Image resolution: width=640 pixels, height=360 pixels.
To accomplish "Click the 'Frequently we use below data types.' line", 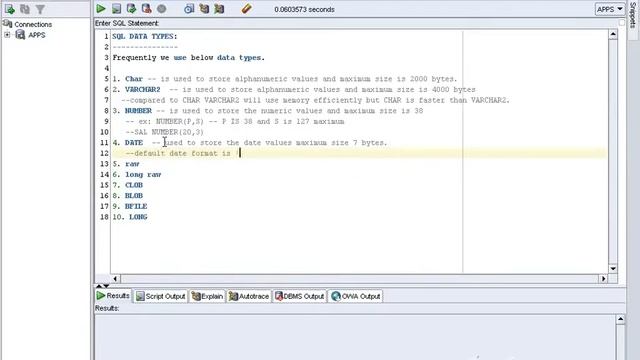I will pyautogui.click(x=189, y=58).
